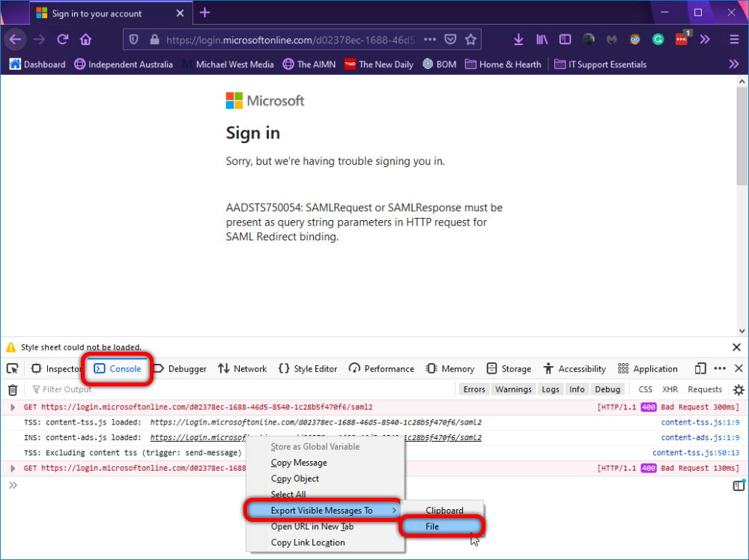Open the Storage devtools tab

click(509, 368)
